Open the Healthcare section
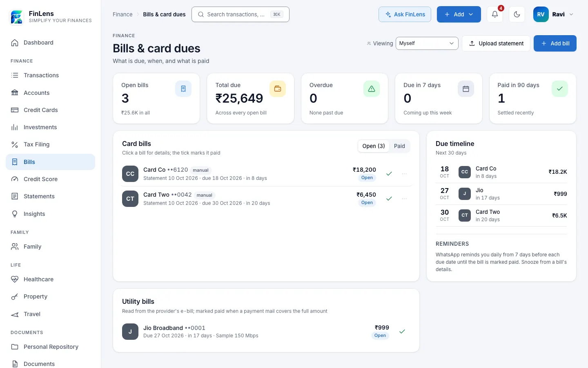 click(x=51, y=279)
